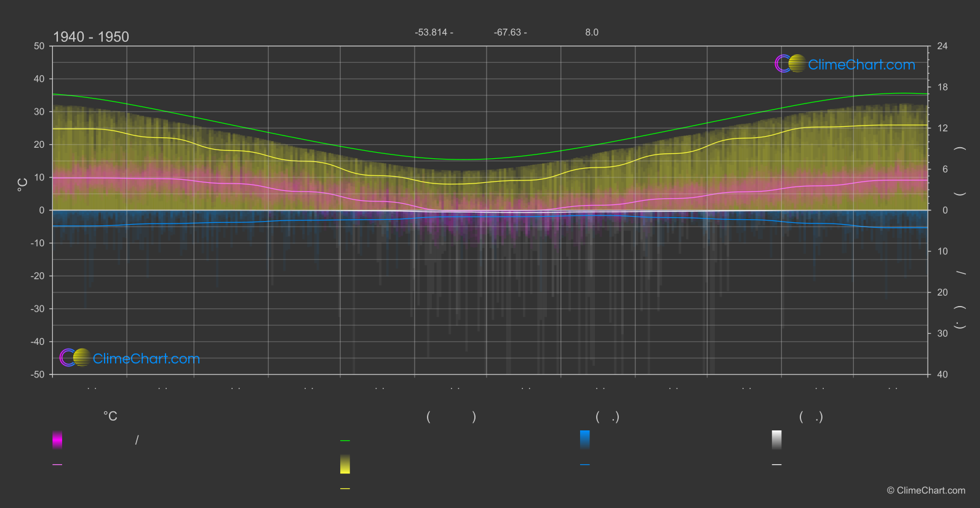Click the 8.0 value in header
Viewport: 980px width, 508px height.
tap(592, 33)
